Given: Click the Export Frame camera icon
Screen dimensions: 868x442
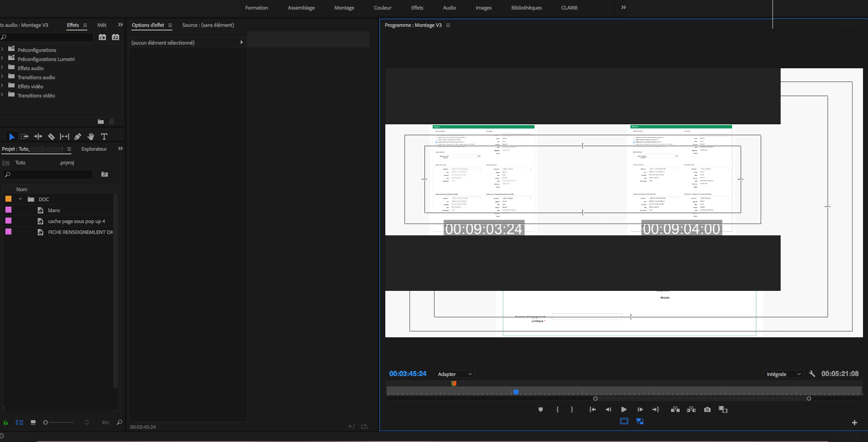Looking at the screenshot, I should 707,410.
